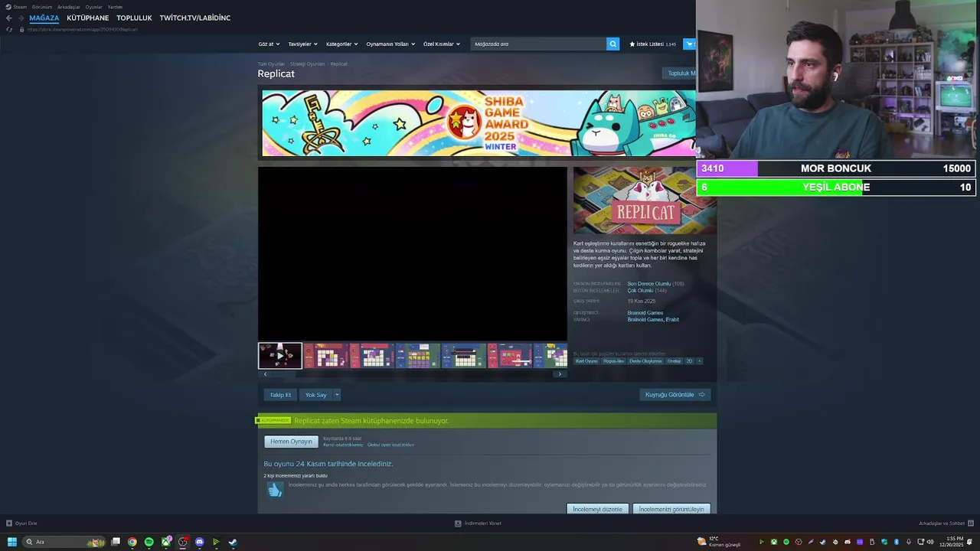Play the trailer video thumbnail
This screenshot has width=980, height=551.
point(280,355)
